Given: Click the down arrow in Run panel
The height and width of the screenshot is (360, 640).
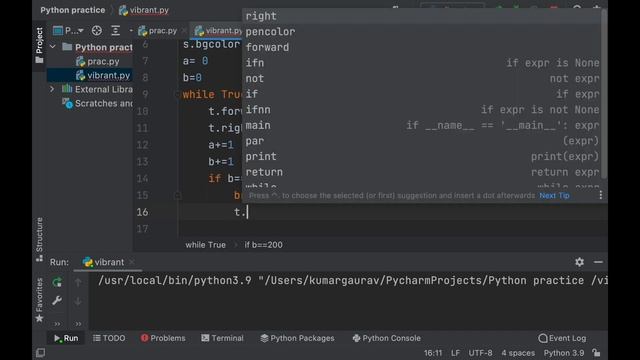Looking at the screenshot, I should tap(78, 302).
